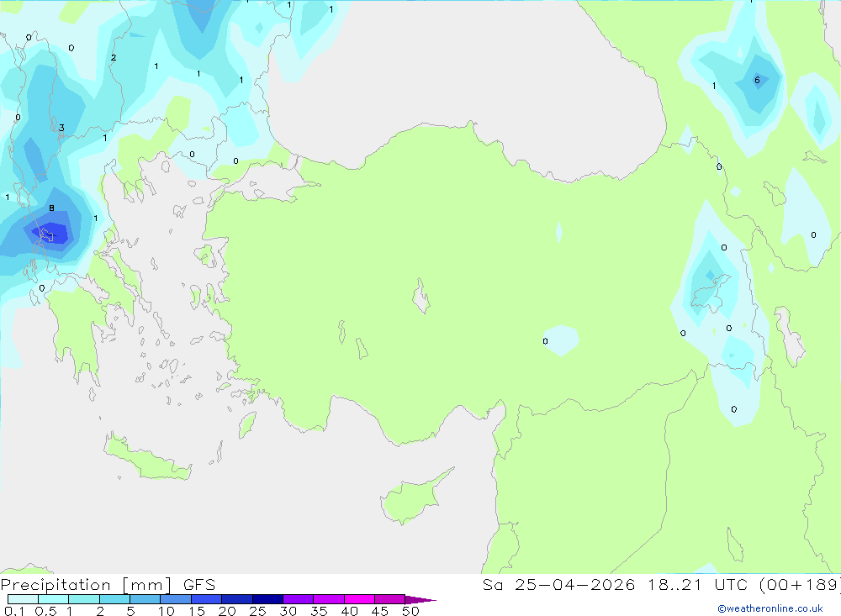Select the 35–40 mm legend color swatch

[329, 599]
